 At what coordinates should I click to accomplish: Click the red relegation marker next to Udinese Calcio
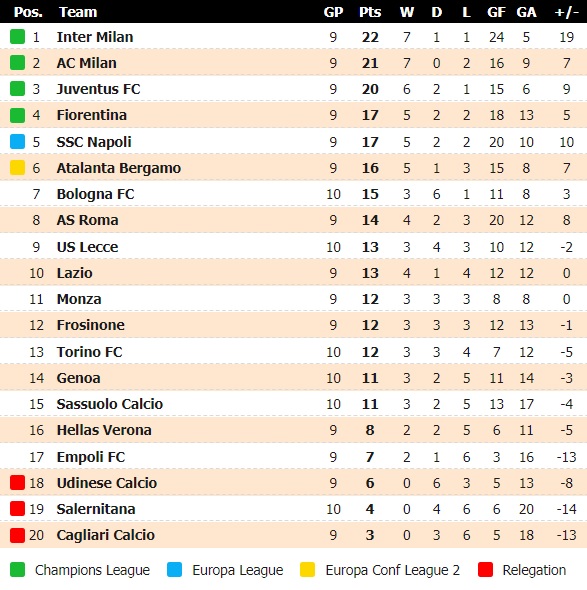coord(17,483)
